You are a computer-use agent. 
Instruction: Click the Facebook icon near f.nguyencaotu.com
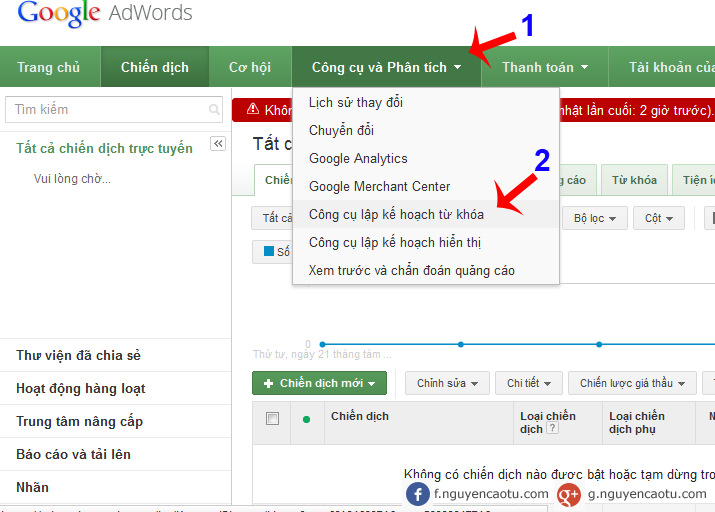(417, 494)
